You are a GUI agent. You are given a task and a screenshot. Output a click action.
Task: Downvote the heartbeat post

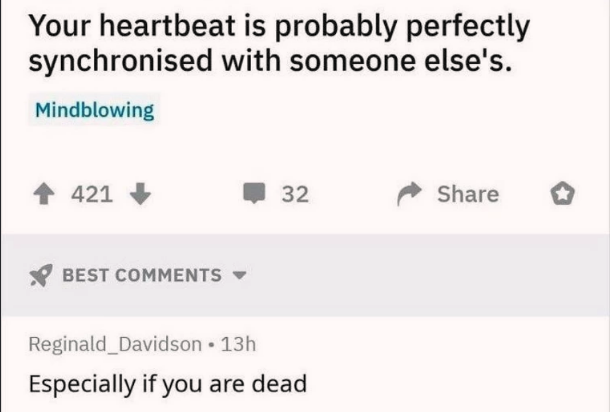(x=139, y=194)
